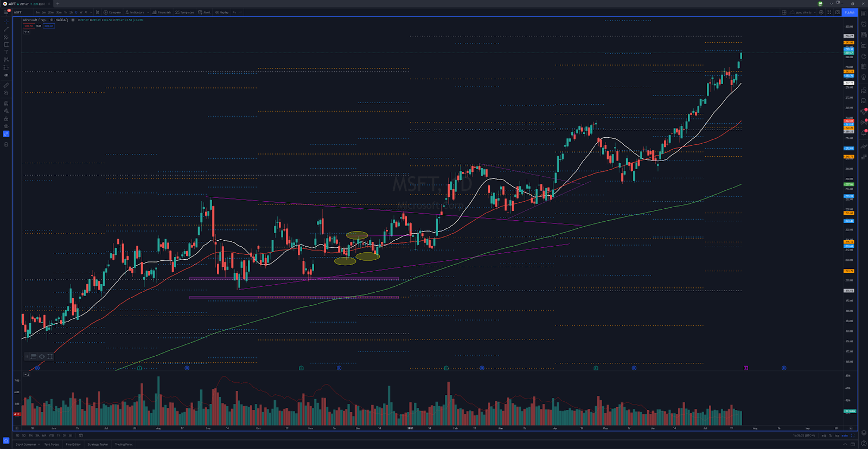Expand the title bar chevron menu

pyautogui.click(x=831, y=4)
